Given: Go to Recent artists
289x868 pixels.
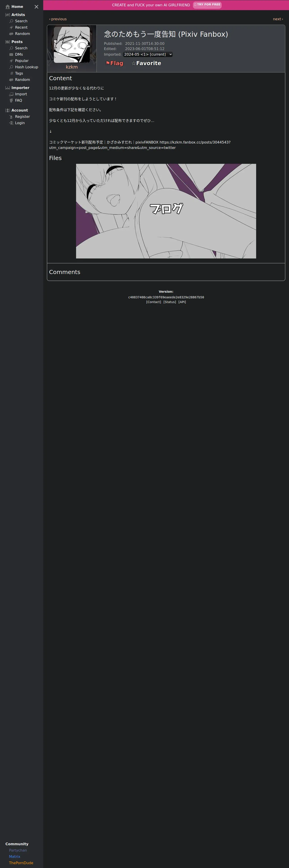Looking at the screenshot, I should pos(21,28).
